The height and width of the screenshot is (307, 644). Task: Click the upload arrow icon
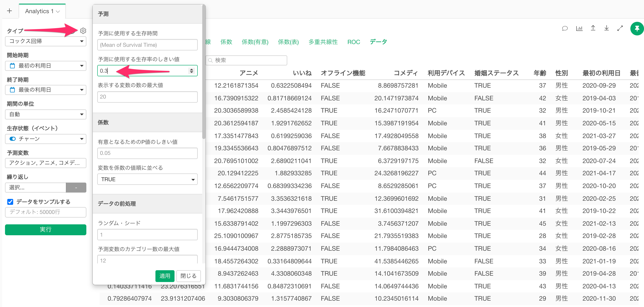click(x=593, y=28)
